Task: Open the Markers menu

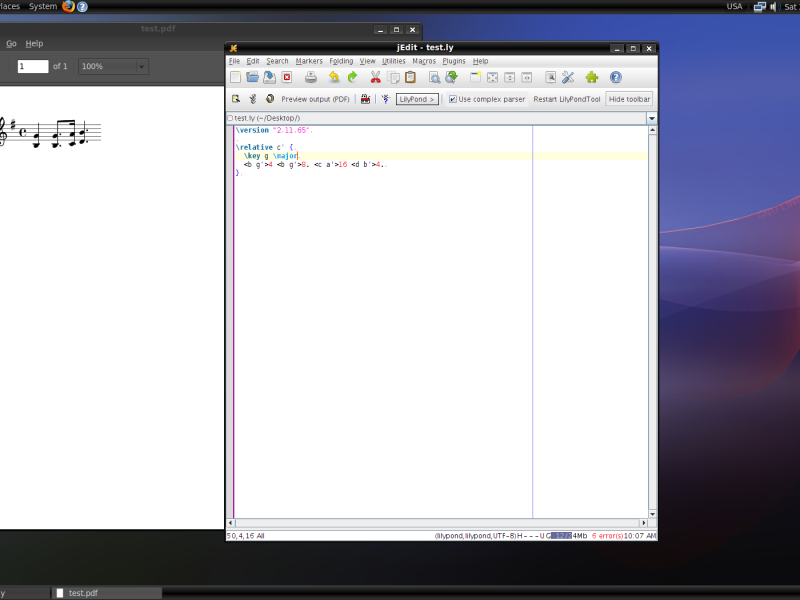Action: click(x=309, y=61)
